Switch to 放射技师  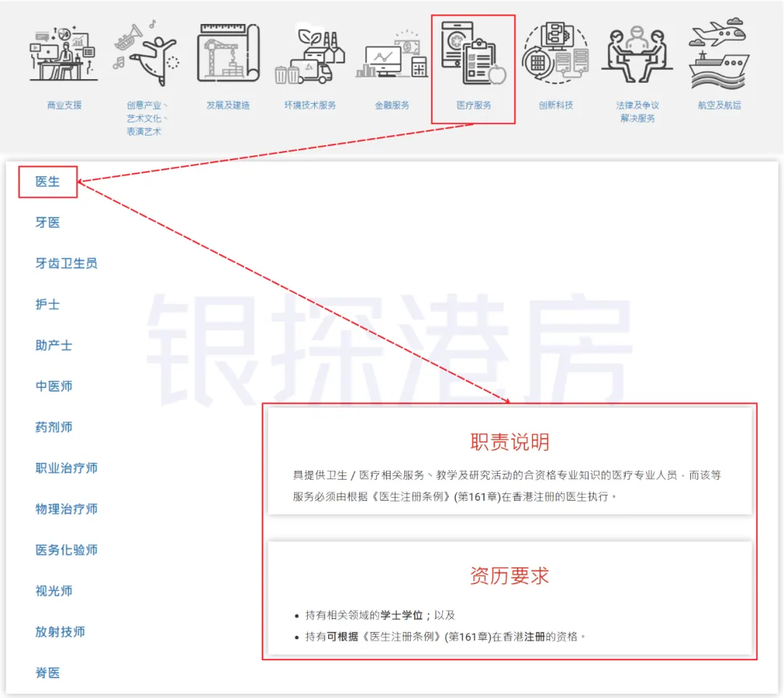[x=60, y=632]
